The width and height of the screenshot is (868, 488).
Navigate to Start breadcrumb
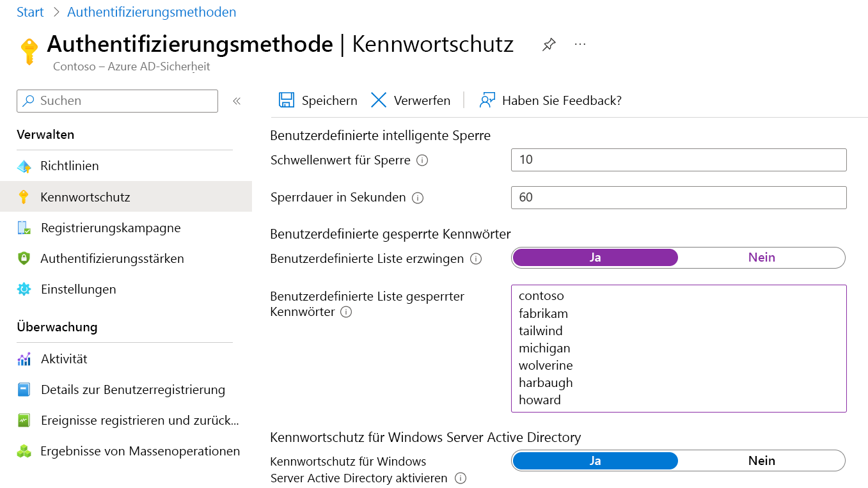pos(30,12)
